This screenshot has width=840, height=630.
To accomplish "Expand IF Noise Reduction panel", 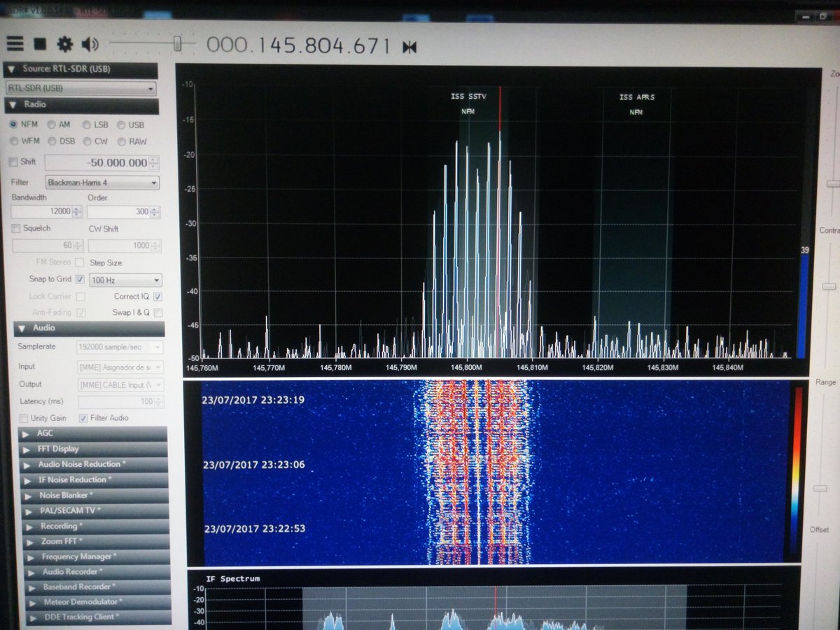I will coord(94,479).
